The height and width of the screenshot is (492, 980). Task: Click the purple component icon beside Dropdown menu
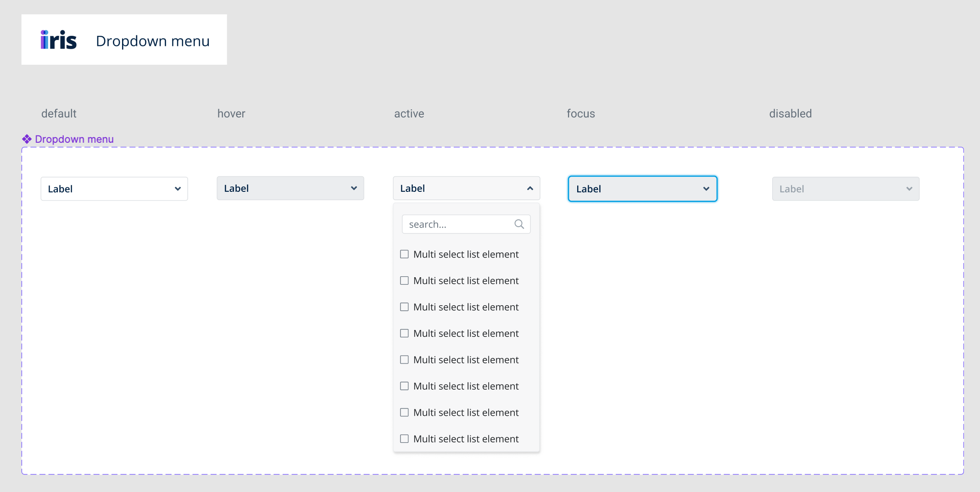[27, 139]
